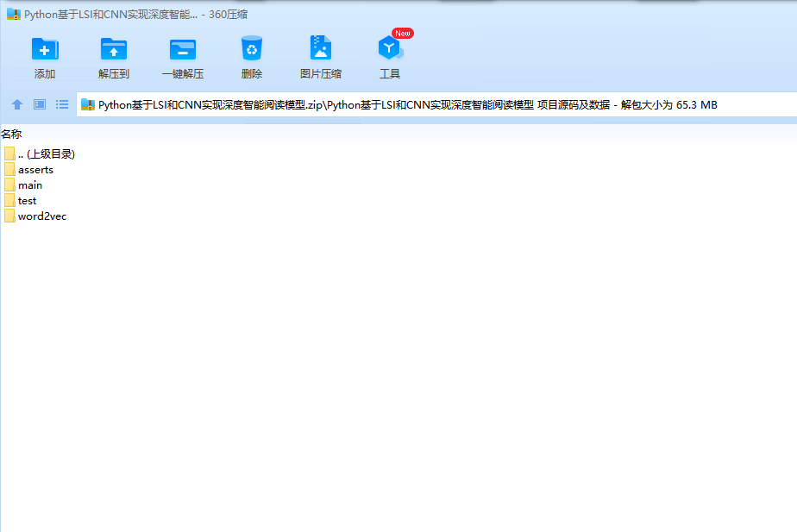Select the 'main' folder name

click(30, 185)
